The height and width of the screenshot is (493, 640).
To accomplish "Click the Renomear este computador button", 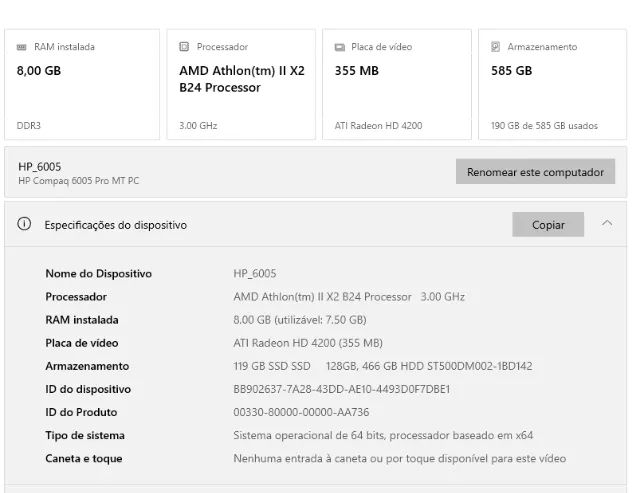I will pos(535,171).
